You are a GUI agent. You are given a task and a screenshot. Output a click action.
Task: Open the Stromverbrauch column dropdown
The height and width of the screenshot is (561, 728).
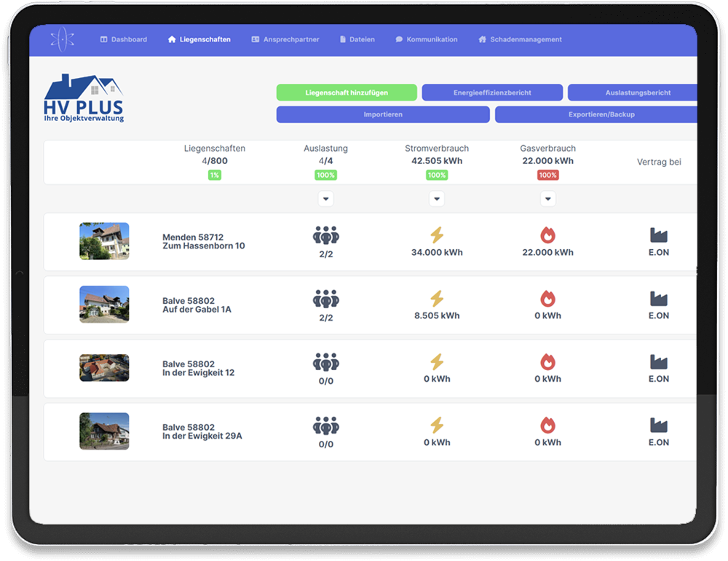[437, 199]
